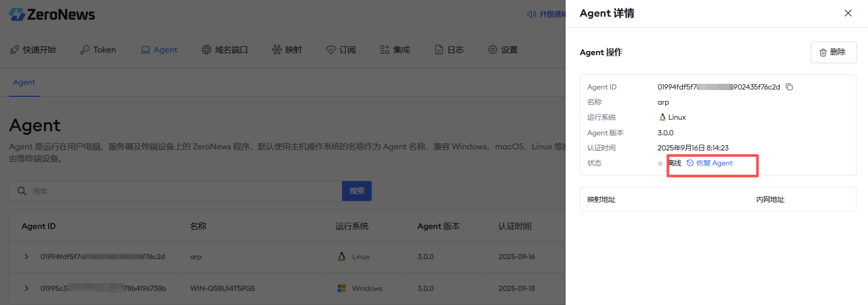Click the 集成 grid icon
Screen dimensions: 868x305
tap(385, 50)
